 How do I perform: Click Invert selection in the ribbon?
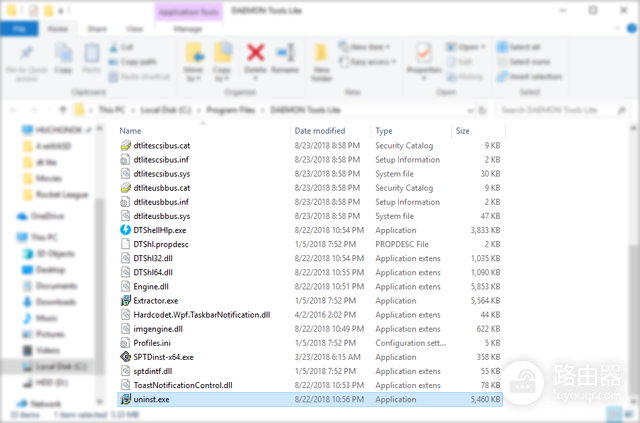pos(530,77)
